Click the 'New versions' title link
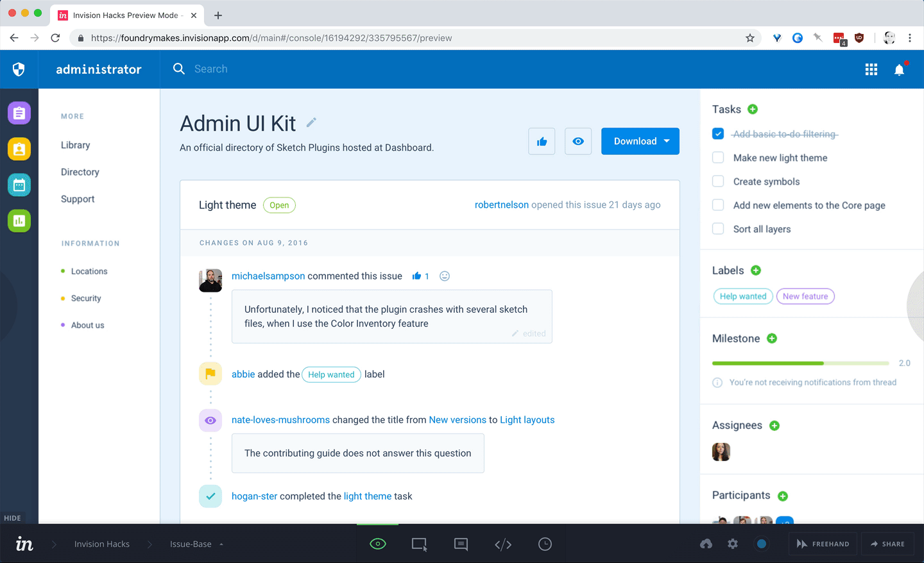The width and height of the screenshot is (924, 563). (458, 419)
